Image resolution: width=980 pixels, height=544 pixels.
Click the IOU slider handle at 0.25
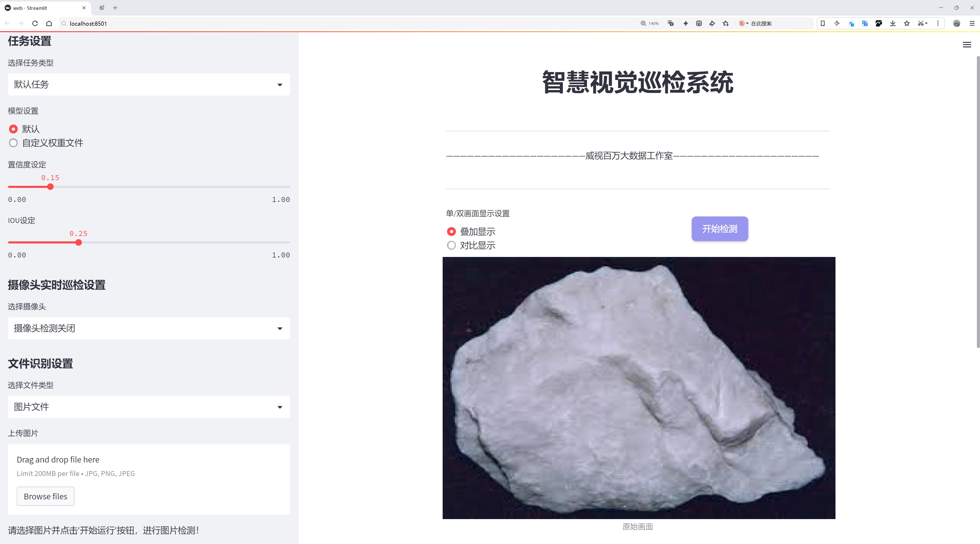[79, 243]
